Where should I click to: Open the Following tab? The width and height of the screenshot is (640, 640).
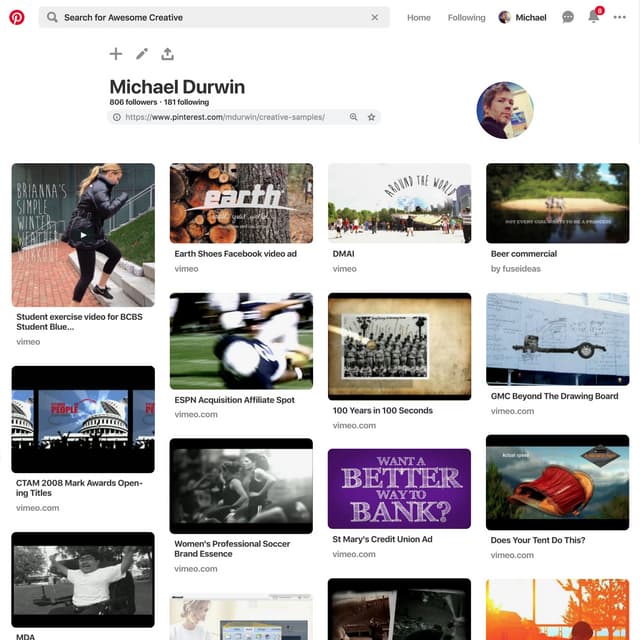point(467,18)
